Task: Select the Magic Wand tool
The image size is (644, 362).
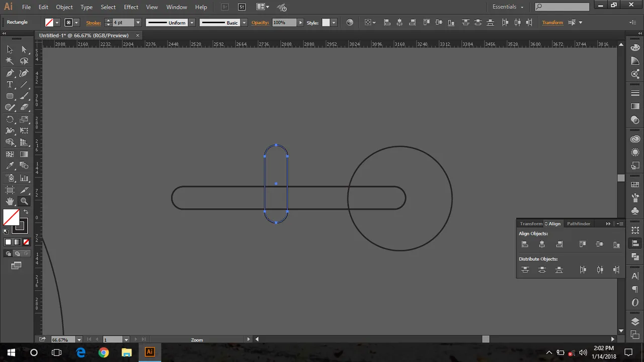Action: point(10,61)
